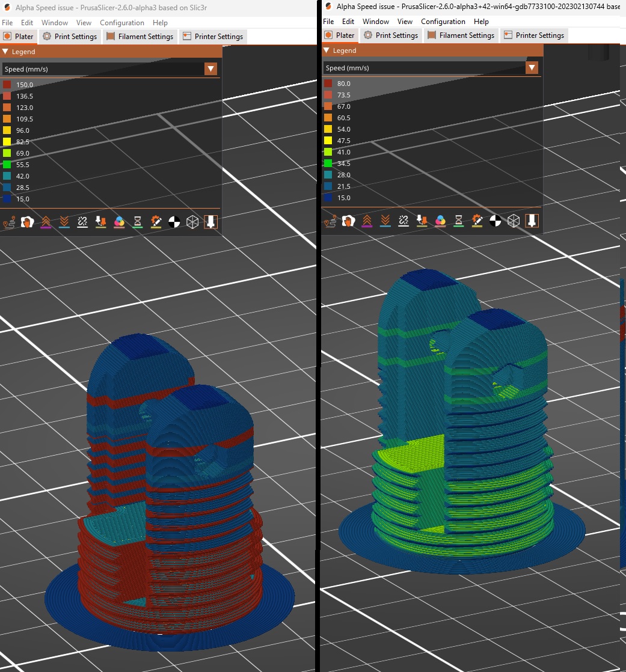This screenshot has height=672, width=626.
Task: Open Configuration menu in left window
Action: 121,23
